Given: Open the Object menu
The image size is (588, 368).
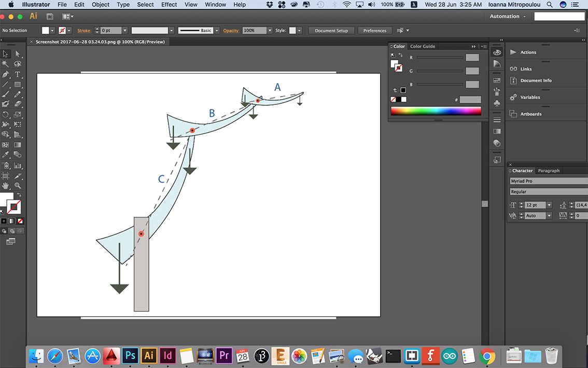Looking at the screenshot, I should (x=100, y=4).
